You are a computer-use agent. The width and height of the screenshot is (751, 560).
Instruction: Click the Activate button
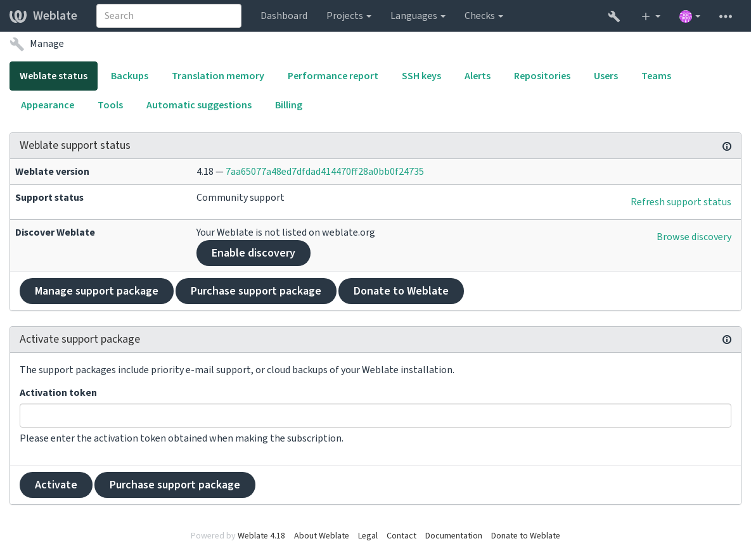[56, 485]
